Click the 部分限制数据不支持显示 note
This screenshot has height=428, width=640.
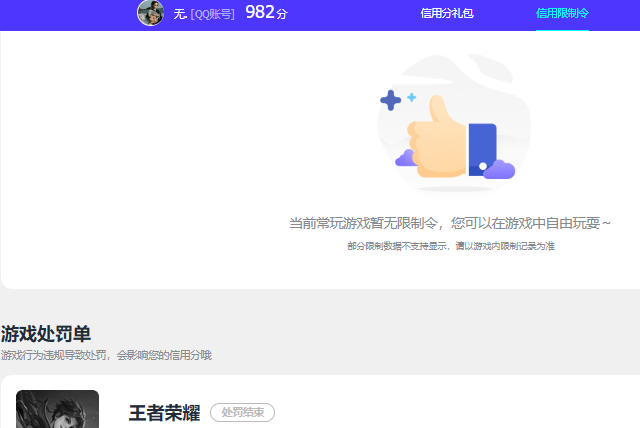coord(451,246)
